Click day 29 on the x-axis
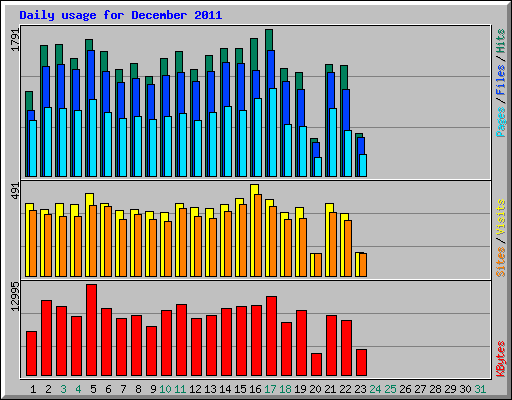The image size is (512, 400). [x=450, y=389]
